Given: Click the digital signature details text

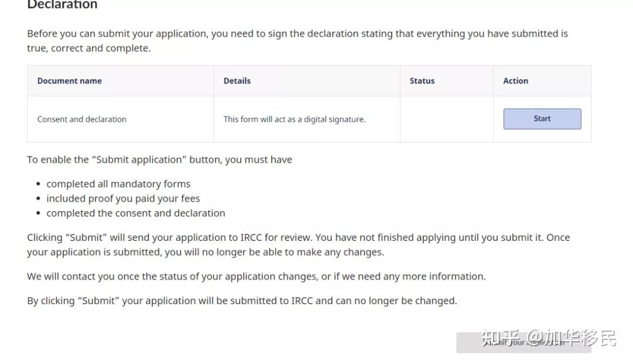Looking at the screenshot, I should pos(294,120).
